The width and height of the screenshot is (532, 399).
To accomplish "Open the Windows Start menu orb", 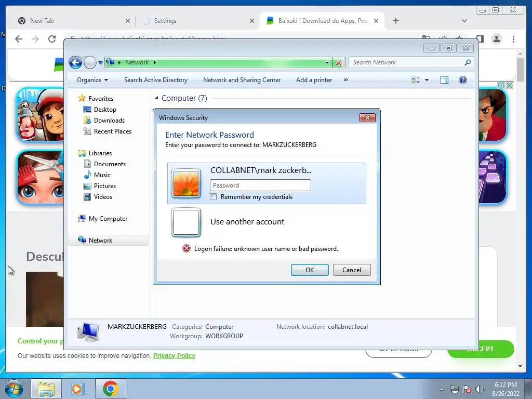I will click(14, 389).
